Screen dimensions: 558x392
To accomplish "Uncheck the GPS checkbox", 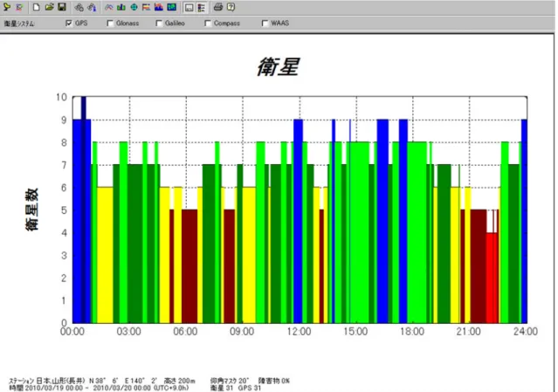I will pos(69,23).
